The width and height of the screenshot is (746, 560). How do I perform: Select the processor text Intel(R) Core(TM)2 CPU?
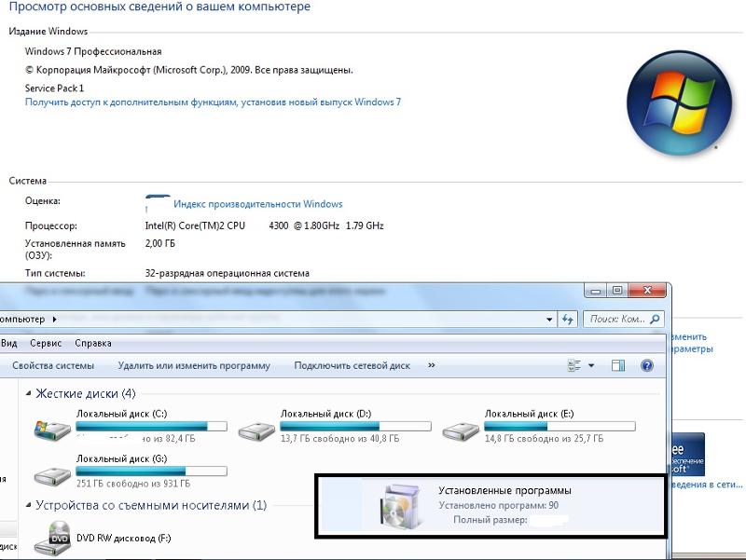click(x=195, y=225)
